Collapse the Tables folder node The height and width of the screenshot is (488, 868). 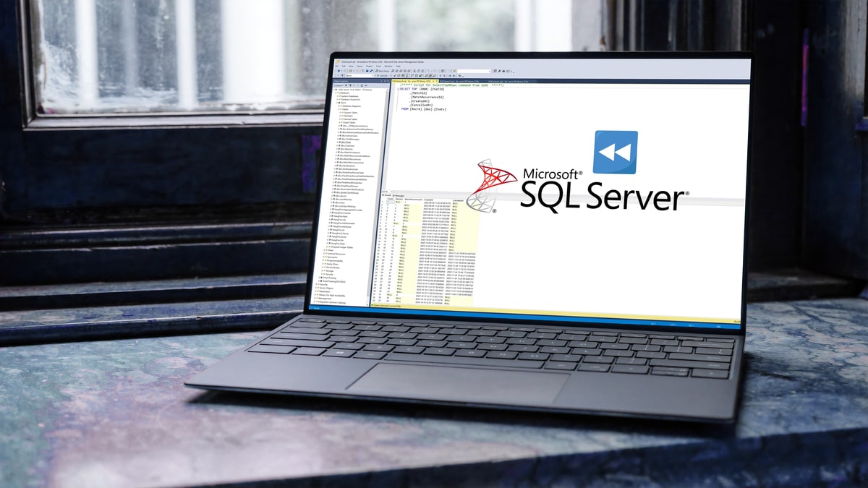click(x=340, y=109)
